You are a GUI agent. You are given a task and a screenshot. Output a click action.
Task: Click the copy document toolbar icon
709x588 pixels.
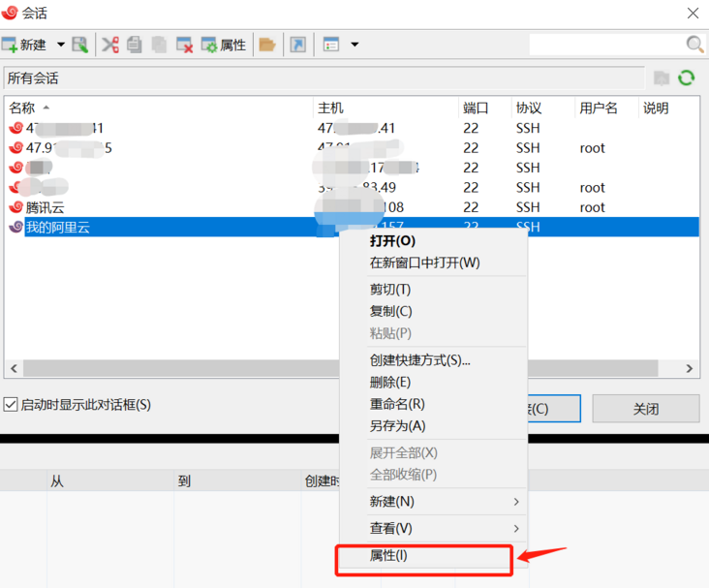point(134,45)
